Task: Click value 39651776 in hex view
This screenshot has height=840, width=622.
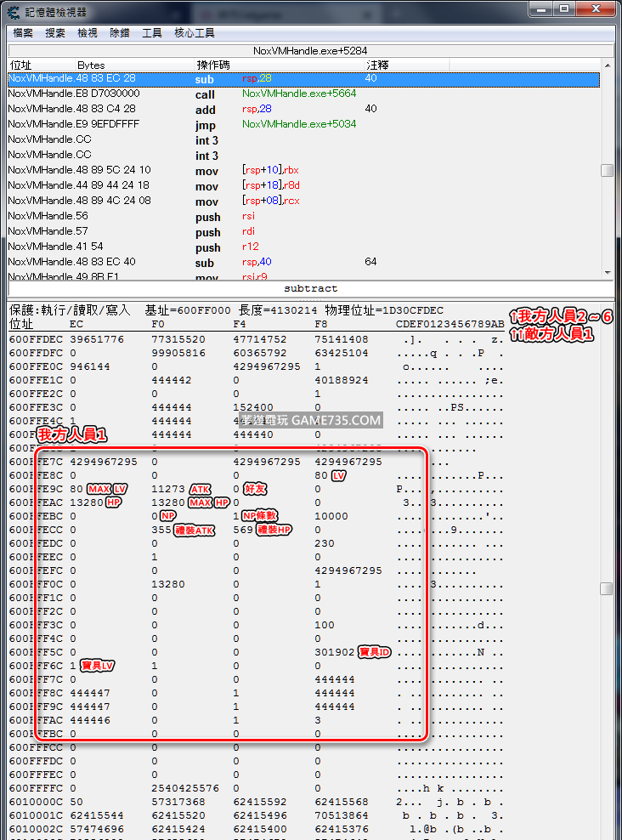Action: [97, 339]
